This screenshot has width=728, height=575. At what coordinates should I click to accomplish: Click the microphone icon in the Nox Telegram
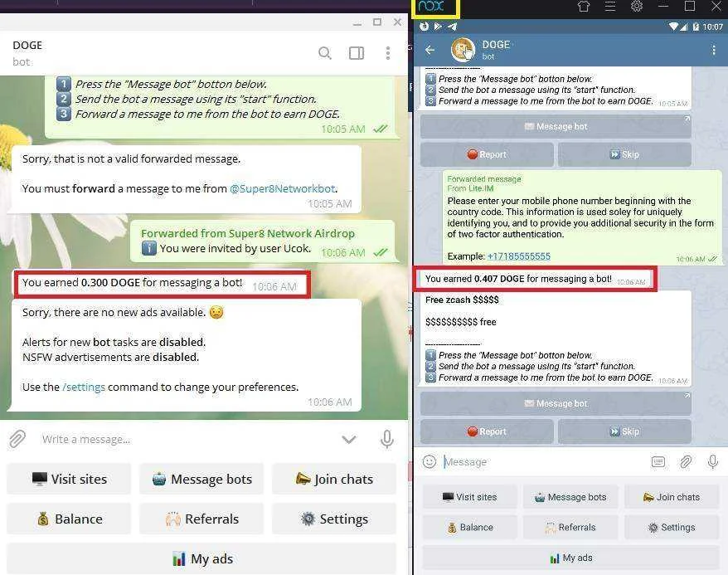[x=713, y=461]
